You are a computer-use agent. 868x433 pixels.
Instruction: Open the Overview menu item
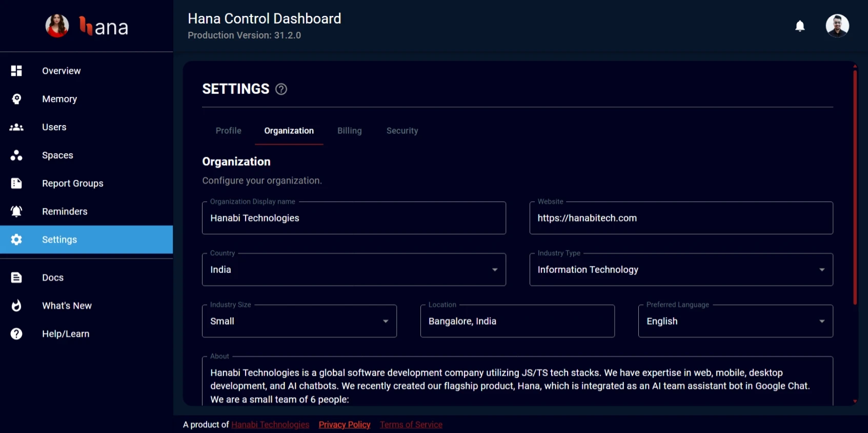pos(86,71)
